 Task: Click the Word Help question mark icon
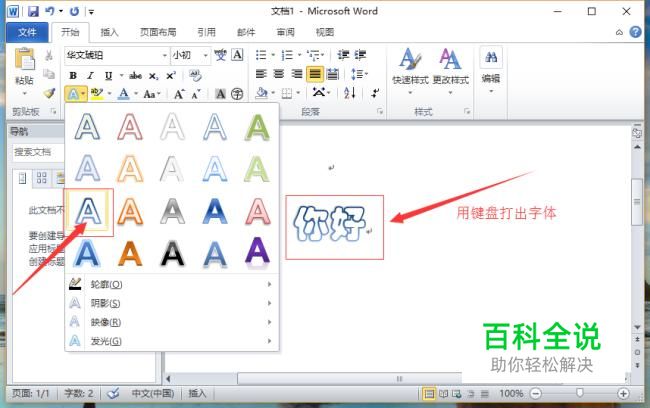(635, 32)
